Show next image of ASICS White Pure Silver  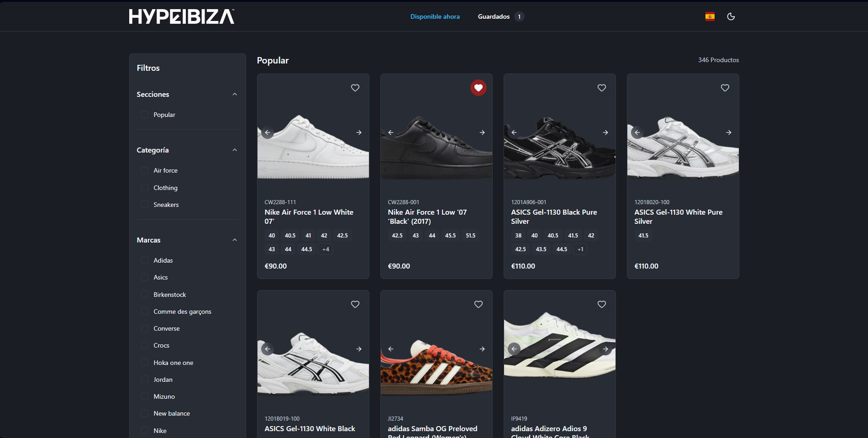click(728, 132)
